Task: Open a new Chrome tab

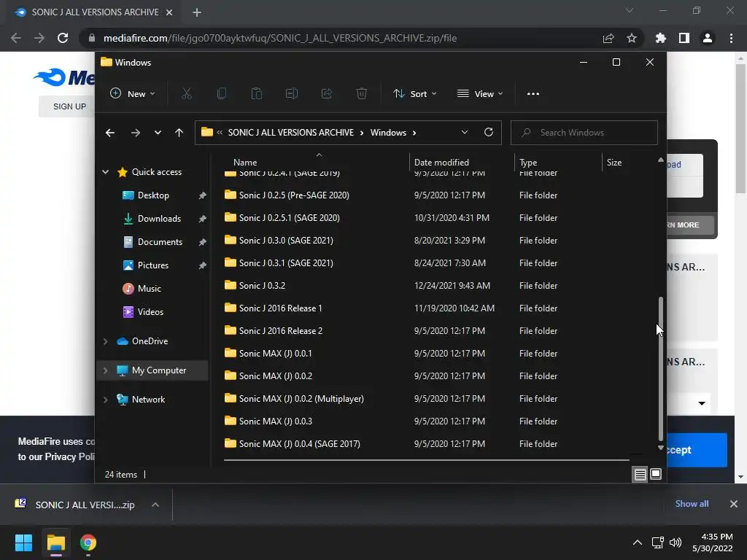Action: (197, 12)
